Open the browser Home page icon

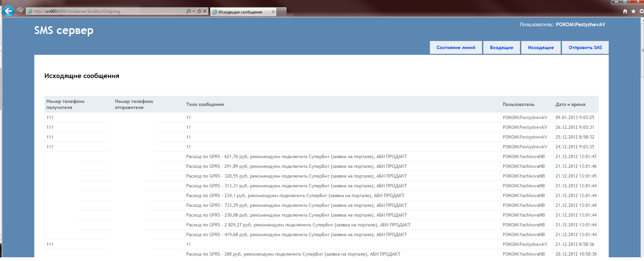pos(625,11)
